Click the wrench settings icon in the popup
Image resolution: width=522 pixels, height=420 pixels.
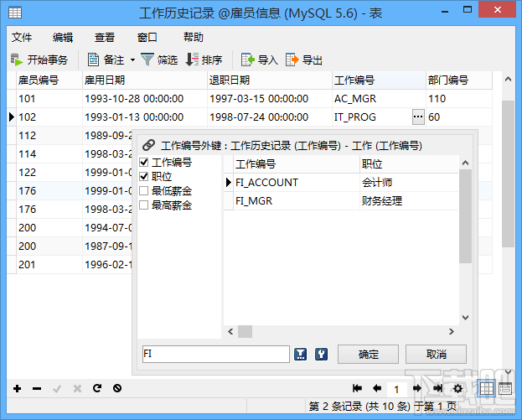(x=321, y=354)
